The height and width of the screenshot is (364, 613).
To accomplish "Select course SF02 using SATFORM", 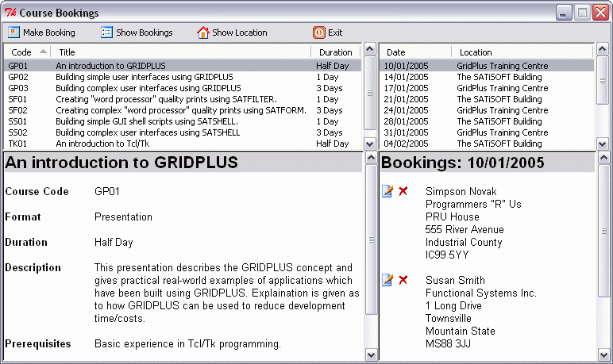I will tap(183, 110).
